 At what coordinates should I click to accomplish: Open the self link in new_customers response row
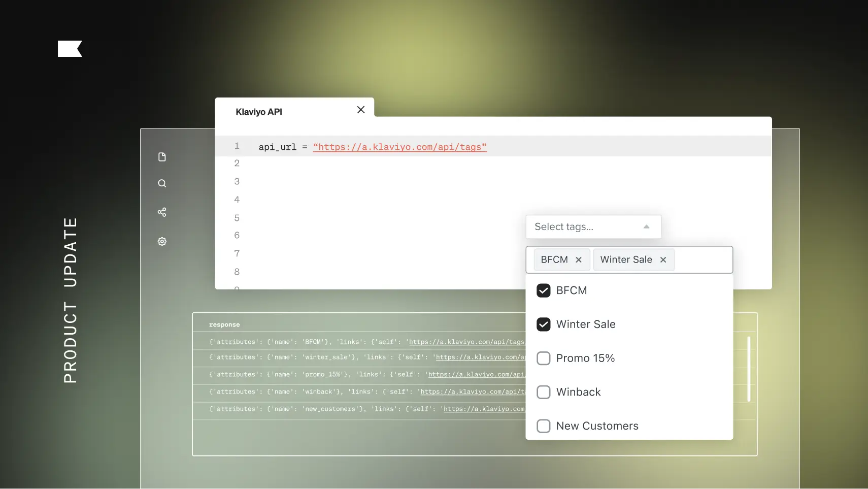[484, 409]
